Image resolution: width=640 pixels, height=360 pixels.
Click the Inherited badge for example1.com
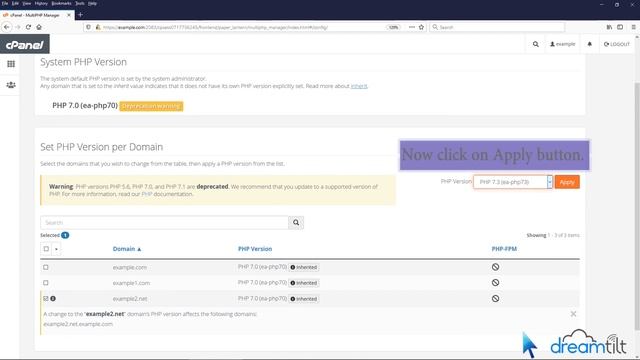(304, 283)
